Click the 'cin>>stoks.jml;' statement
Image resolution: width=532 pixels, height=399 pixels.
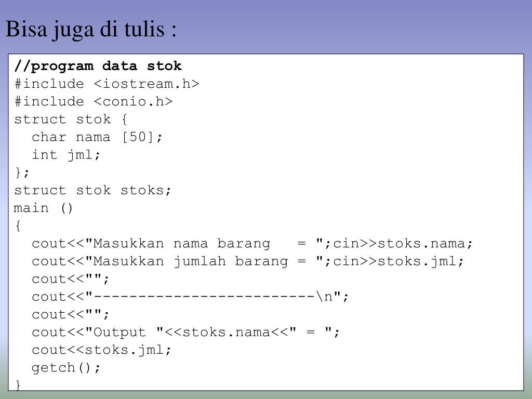point(398,261)
